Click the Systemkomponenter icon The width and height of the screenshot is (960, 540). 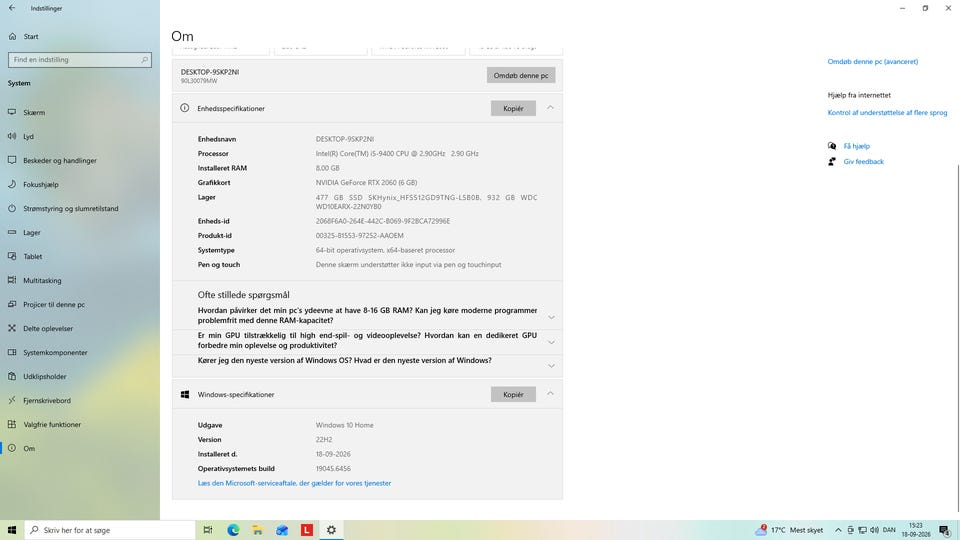12,352
